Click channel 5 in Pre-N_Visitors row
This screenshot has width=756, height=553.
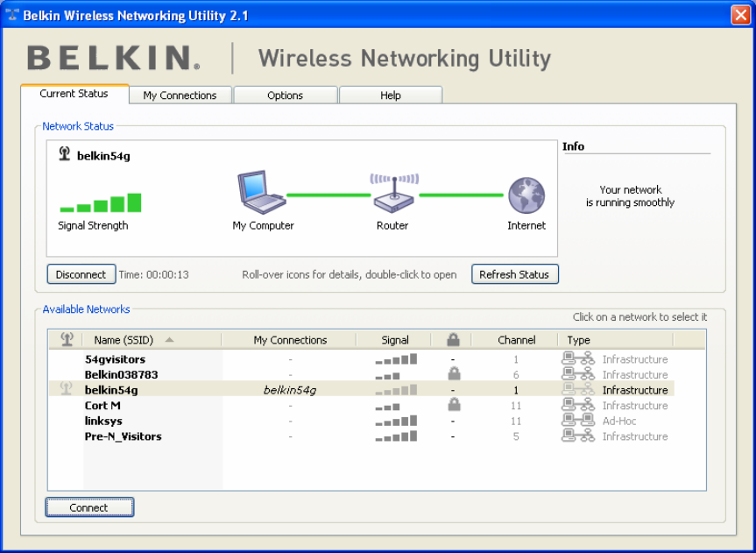click(x=516, y=436)
